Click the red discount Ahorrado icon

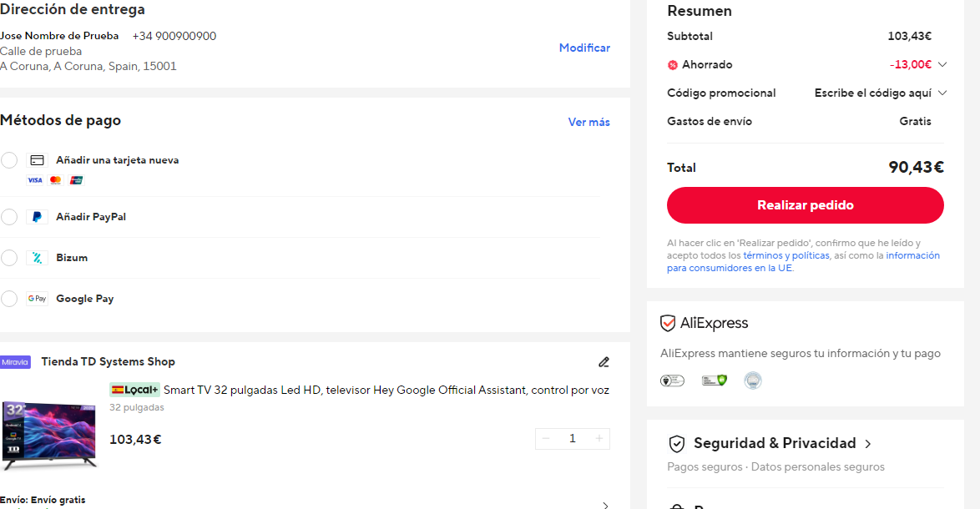coord(673,65)
